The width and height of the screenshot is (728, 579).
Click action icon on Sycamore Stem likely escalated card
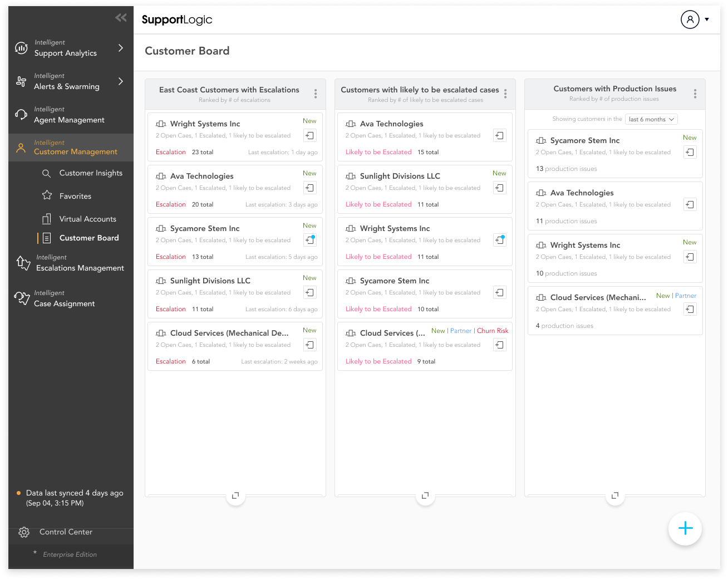(x=500, y=292)
